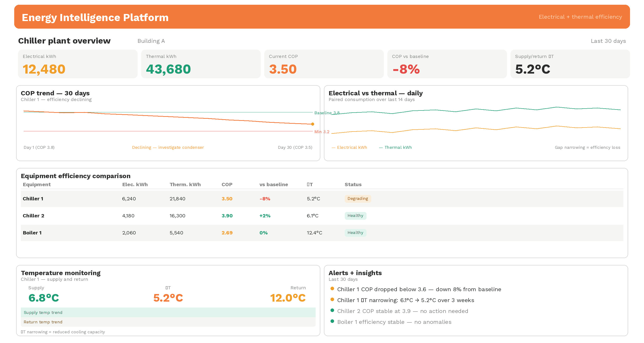
Task: Toggle the Healthy badge on Chiller 2 row
Action: coord(355,215)
